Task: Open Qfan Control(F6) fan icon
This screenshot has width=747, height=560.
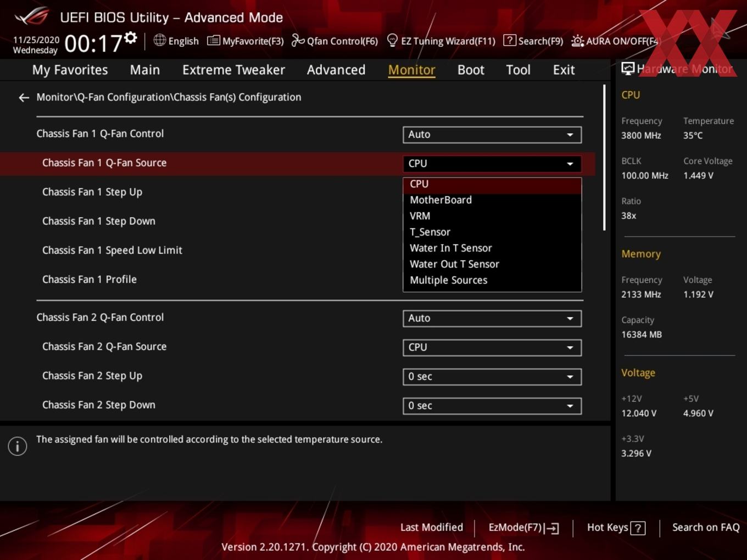Action: click(x=298, y=41)
